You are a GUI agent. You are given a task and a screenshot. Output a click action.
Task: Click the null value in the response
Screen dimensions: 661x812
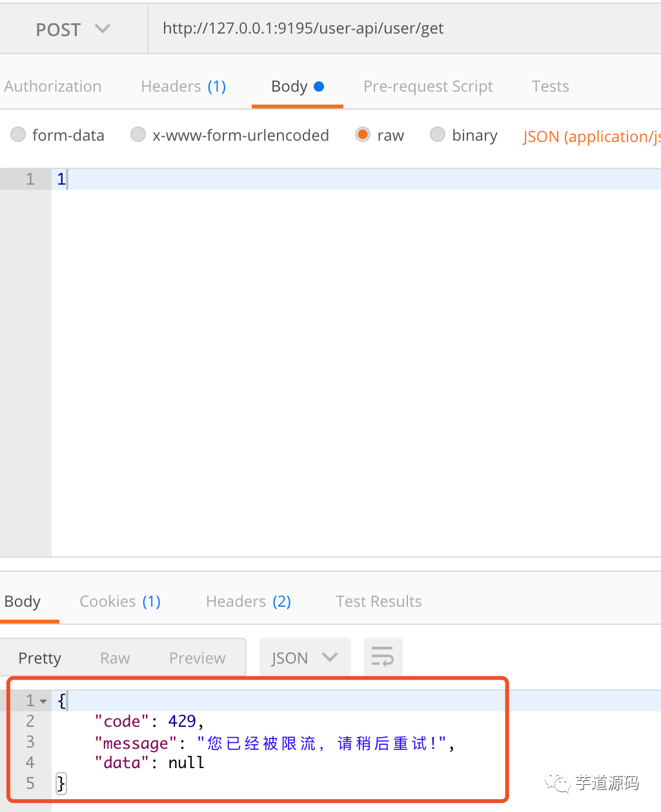[x=187, y=763]
